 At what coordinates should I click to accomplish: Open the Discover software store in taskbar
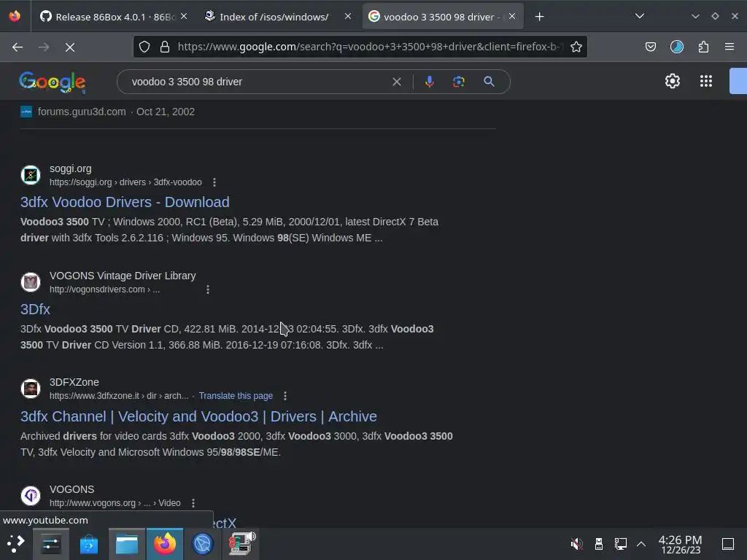click(88, 544)
